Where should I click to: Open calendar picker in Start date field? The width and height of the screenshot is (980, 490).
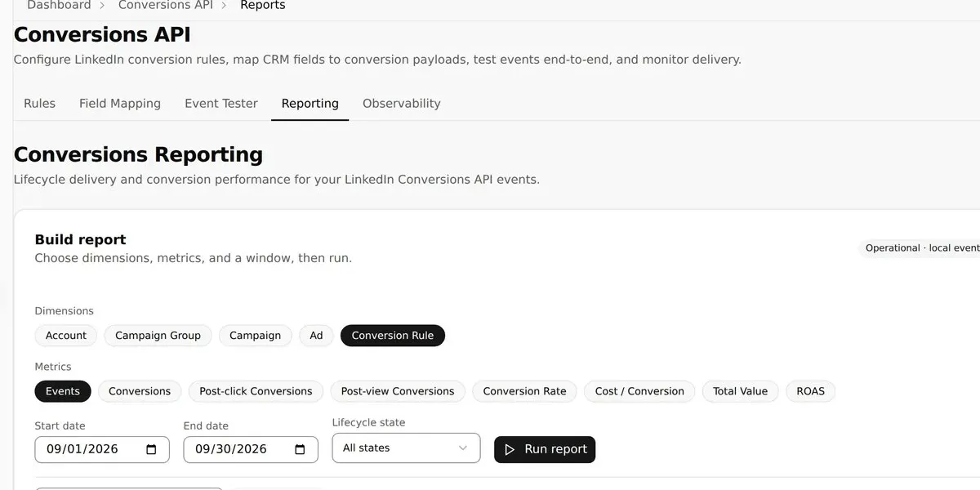click(x=151, y=449)
